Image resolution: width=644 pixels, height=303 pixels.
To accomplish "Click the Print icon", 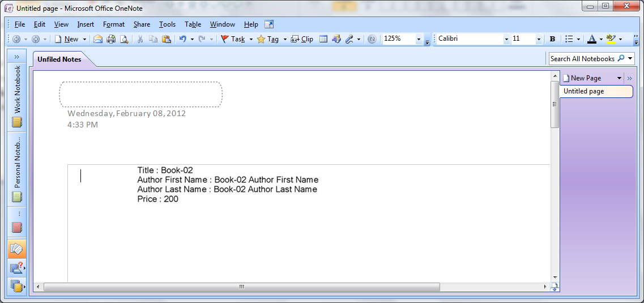I will [111, 39].
